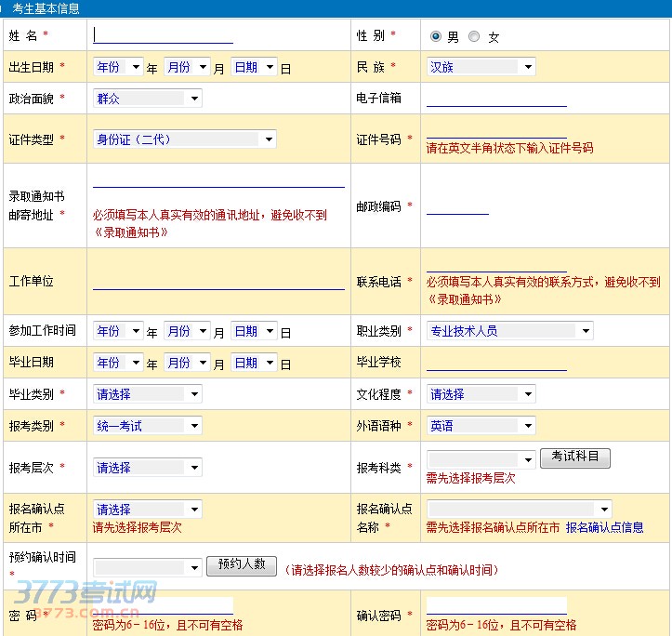Viewport: 672px width, 636px height.
Task: Expand the 政治面貌 dropdown showing 群众
Action: click(147, 98)
